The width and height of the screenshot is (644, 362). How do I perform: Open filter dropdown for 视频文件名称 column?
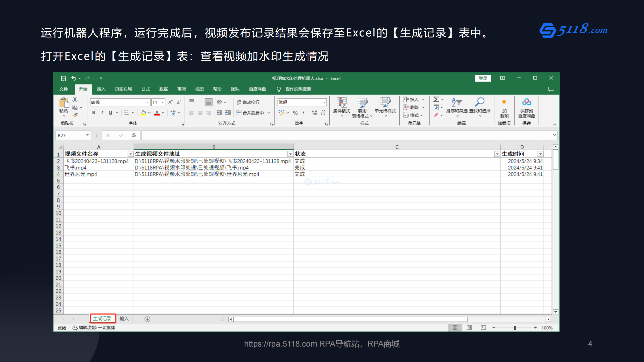(x=130, y=154)
